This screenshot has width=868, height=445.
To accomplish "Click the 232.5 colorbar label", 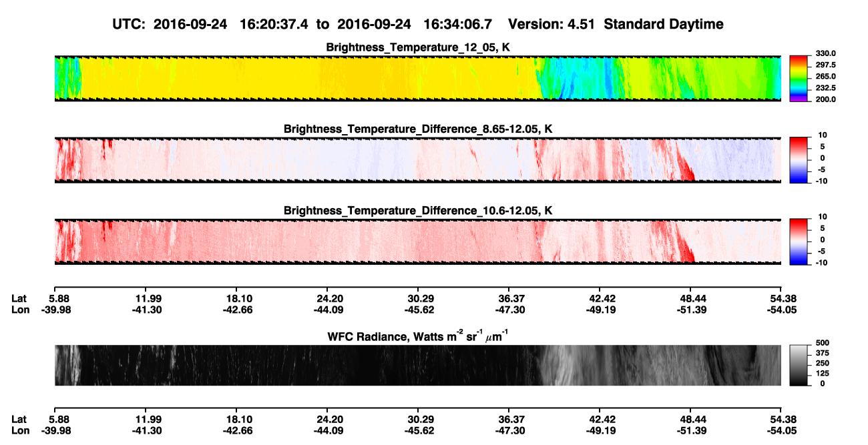I will 825,87.
